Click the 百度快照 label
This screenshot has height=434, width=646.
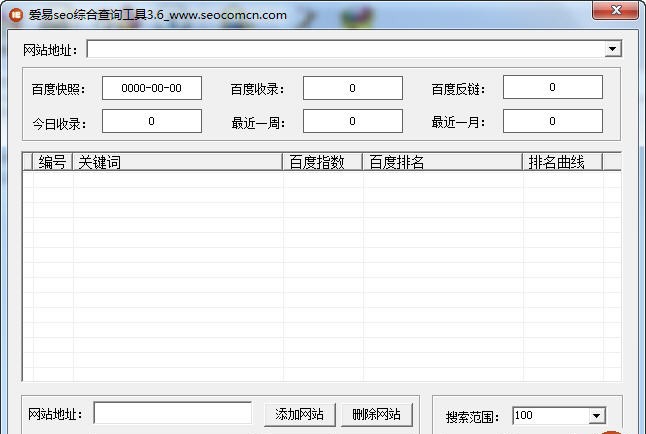(x=58, y=89)
